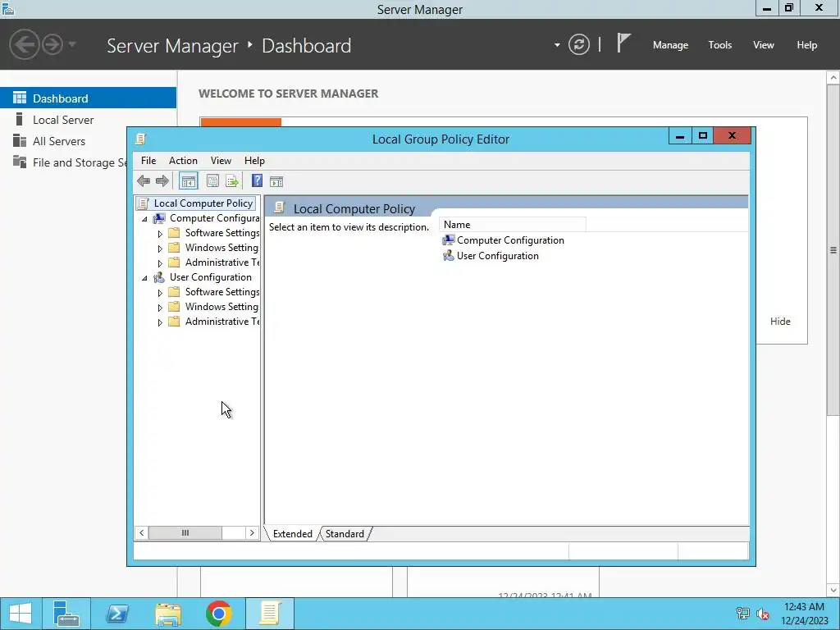This screenshot has height=630, width=840.
Task: Select Computer Configuration in the tree
Action: pyautogui.click(x=214, y=218)
